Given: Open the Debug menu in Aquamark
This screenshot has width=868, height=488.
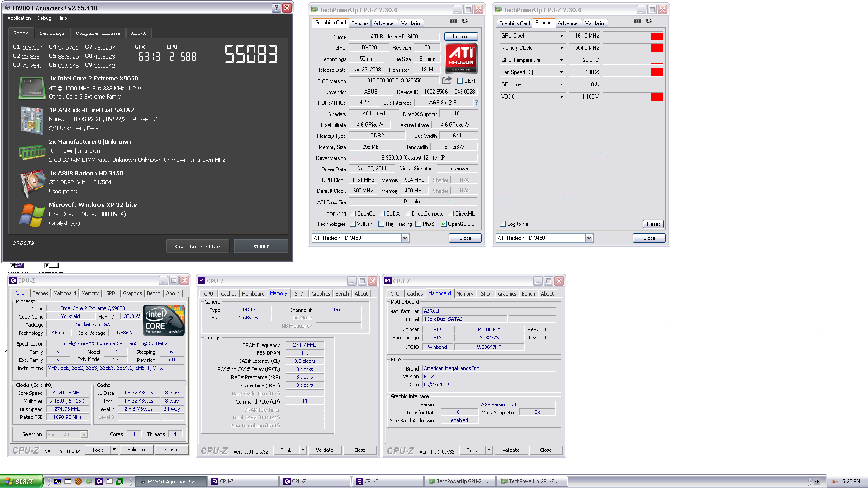Looking at the screenshot, I should (x=44, y=18).
